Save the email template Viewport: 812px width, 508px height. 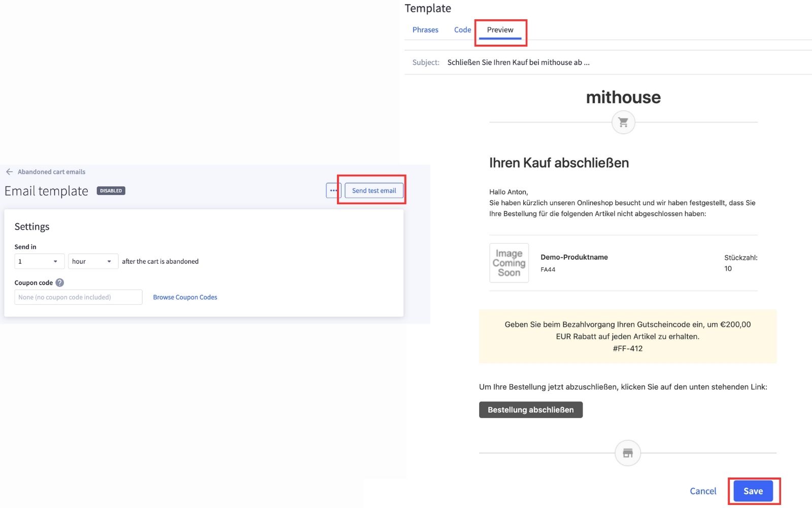tap(753, 491)
